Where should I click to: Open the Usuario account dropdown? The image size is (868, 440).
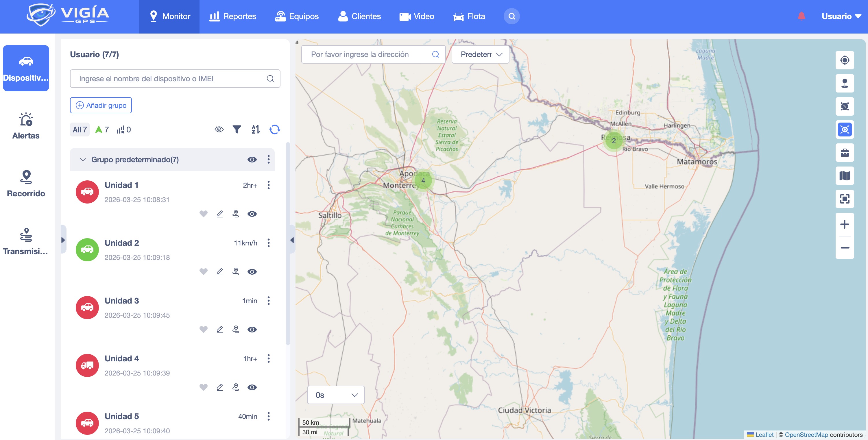pos(841,16)
